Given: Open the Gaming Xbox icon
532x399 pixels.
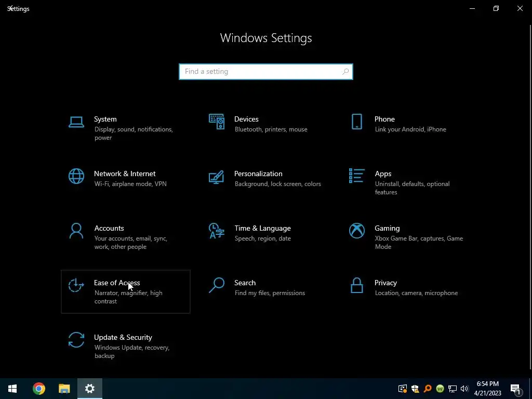Looking at the screenshot, I should pos(356,231).
